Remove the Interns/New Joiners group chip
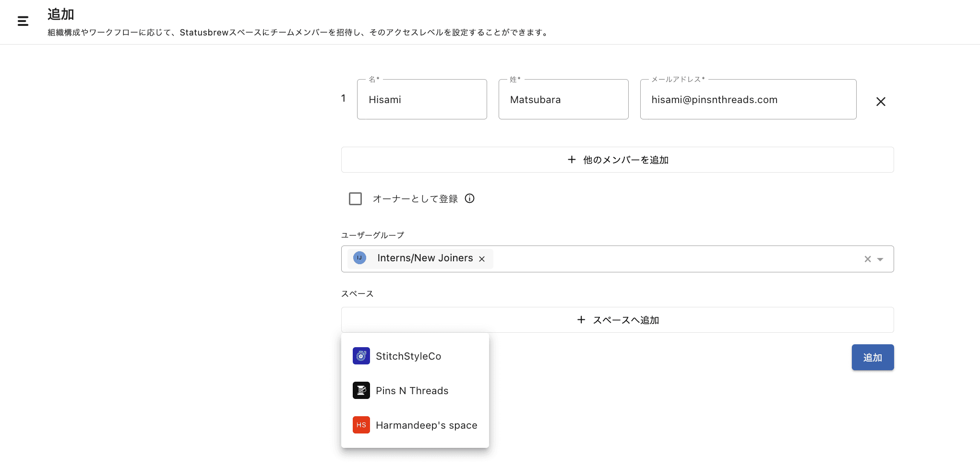Screen dimensions: 980x468 point(482,259)
